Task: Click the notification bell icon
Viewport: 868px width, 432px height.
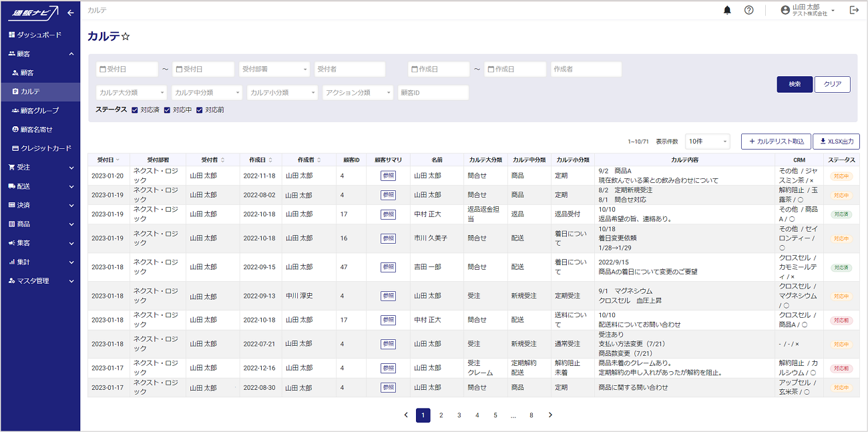Action: (x=727, y=11)
